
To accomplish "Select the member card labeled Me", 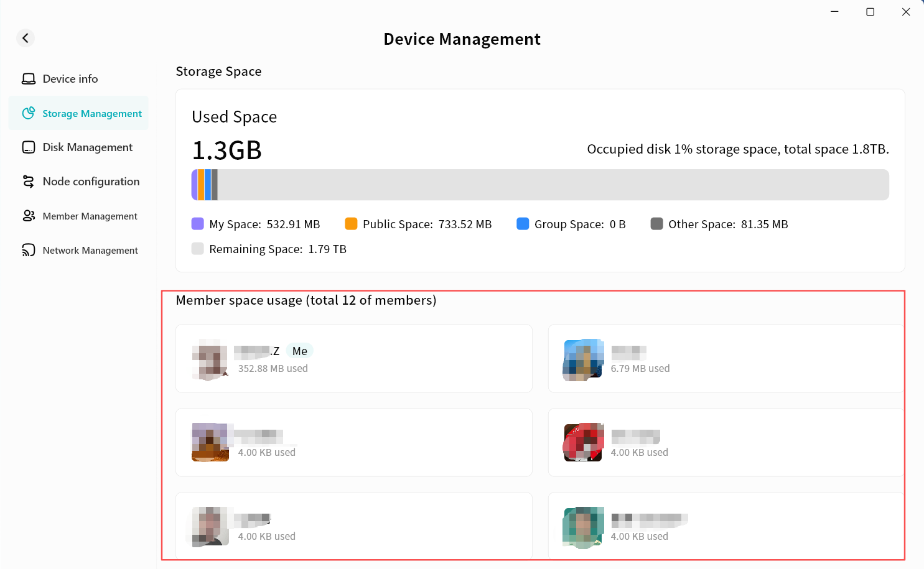I will point(353,359).
